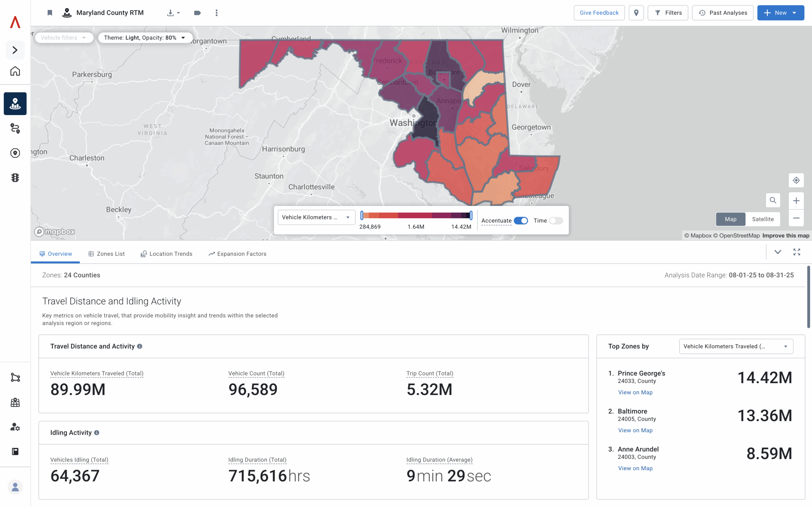Image resolution: width=812 pixels, height=507 pixels.
Task: Click the tag label icon in the header
Action: point(197,13)
